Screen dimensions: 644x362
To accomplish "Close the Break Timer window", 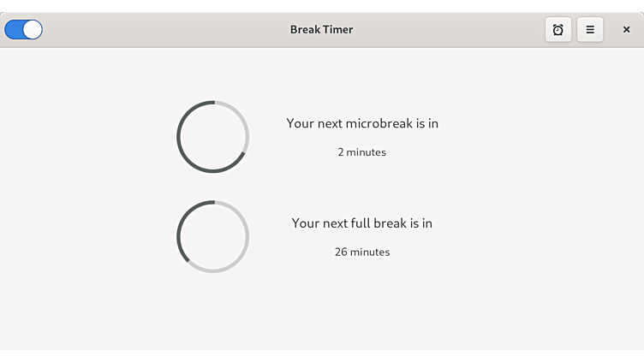I will point(626,30).
